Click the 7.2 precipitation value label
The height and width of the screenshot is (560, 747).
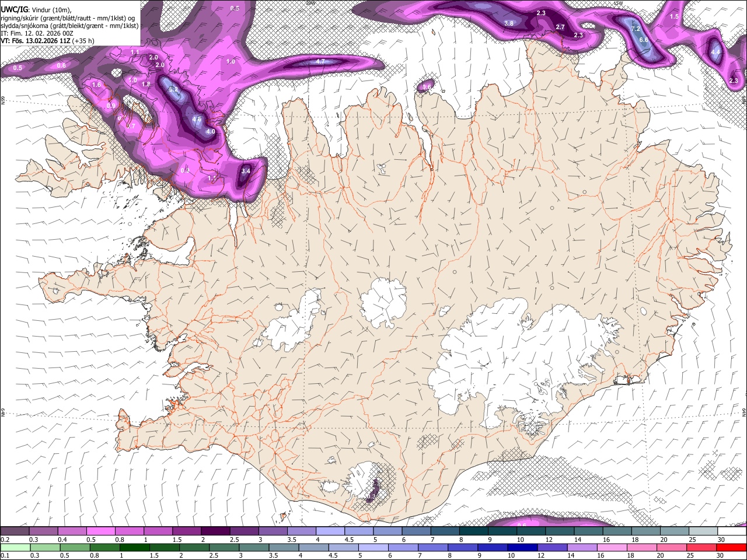coord(636,29)
